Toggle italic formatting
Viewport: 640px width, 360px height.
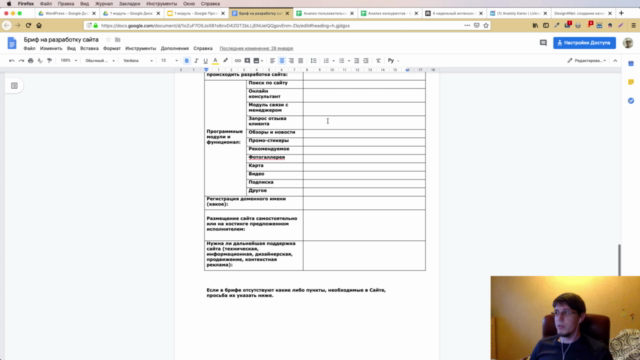pos(196,61)
